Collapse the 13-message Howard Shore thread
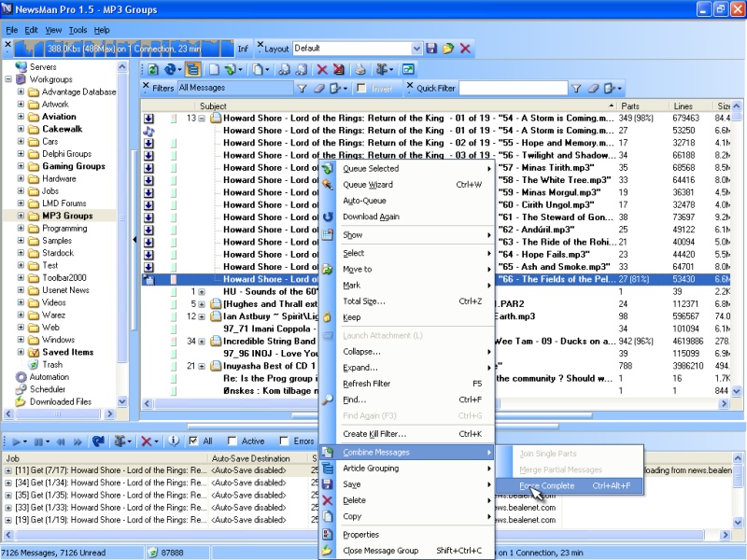The image size is (747, 560). (x=202, y=119)
